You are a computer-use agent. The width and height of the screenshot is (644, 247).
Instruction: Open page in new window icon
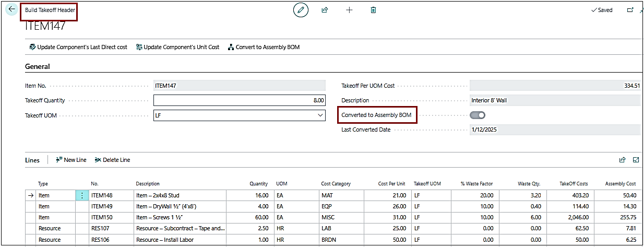(x=630, y=10)
